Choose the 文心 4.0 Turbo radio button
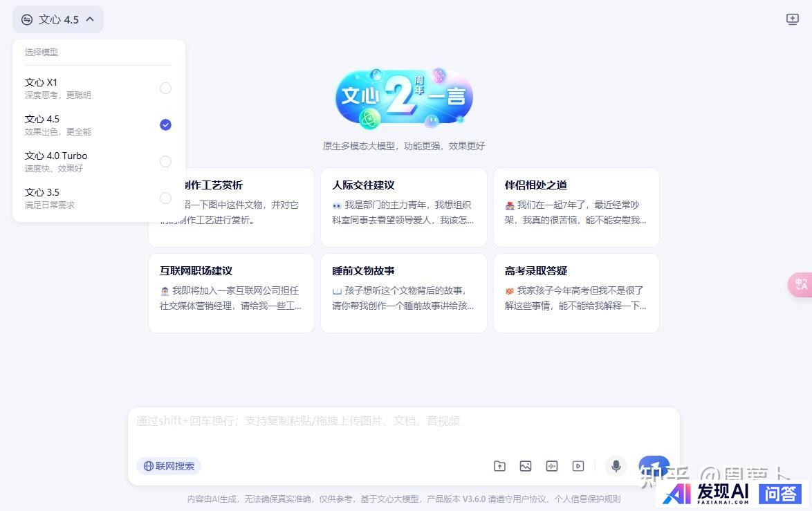 165,162
